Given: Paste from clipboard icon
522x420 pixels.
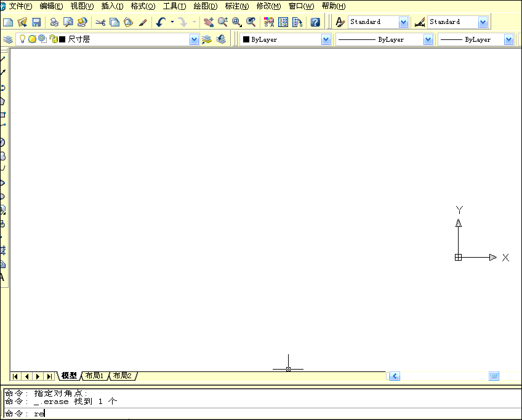Looking at the screenshot, I should 128,22.
